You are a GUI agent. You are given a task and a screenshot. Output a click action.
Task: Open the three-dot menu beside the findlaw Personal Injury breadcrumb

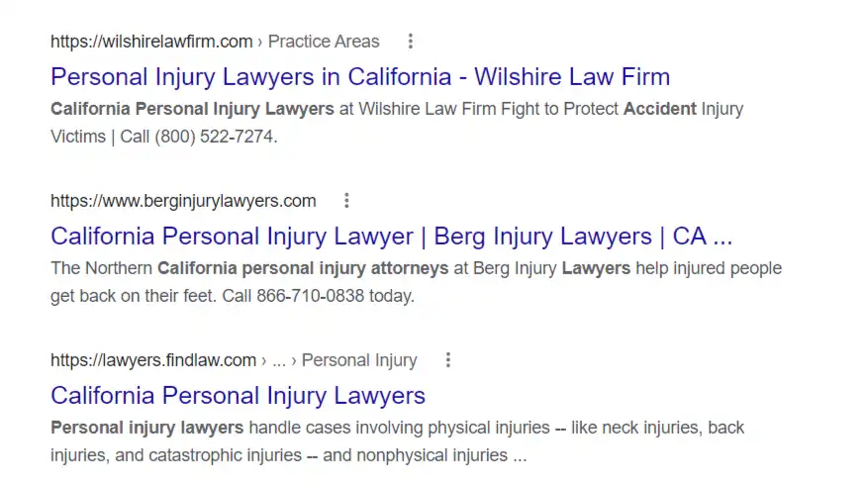pos(447,360)
